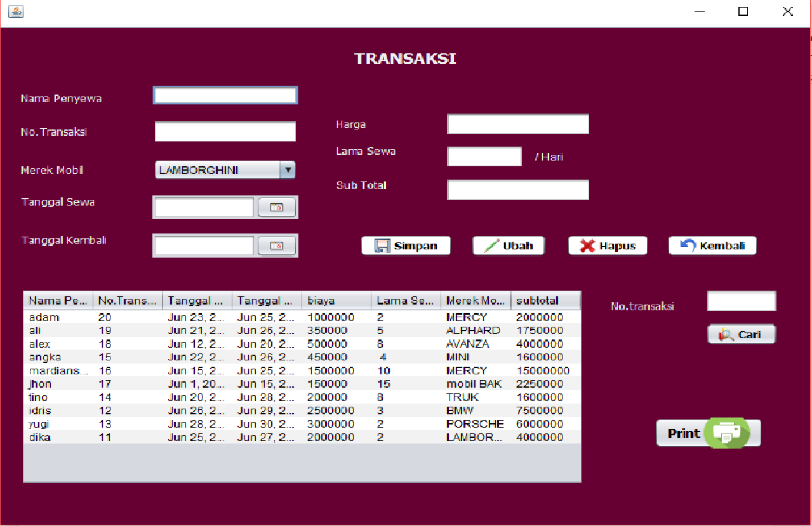Click the undo arrow icon on Kembali button
Viewport: 812px width, 526px height.
pyautogui.click(x=687, y=245)
